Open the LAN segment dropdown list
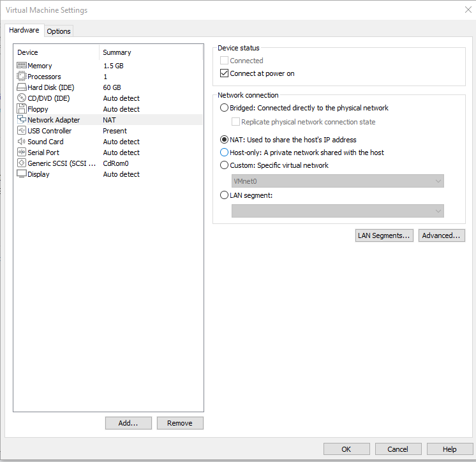Viewport: 476px width, 462px height. point(338,211)
